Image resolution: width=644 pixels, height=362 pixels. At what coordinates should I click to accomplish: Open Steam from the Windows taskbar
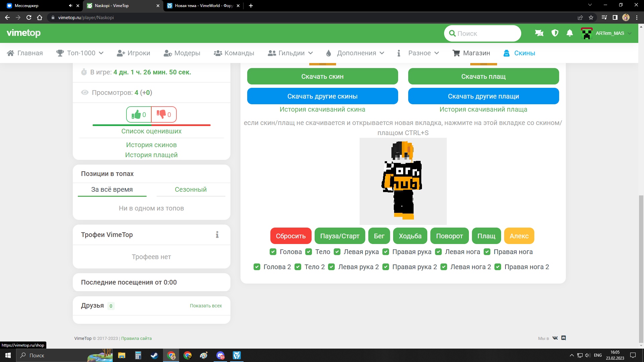point(154,355)
